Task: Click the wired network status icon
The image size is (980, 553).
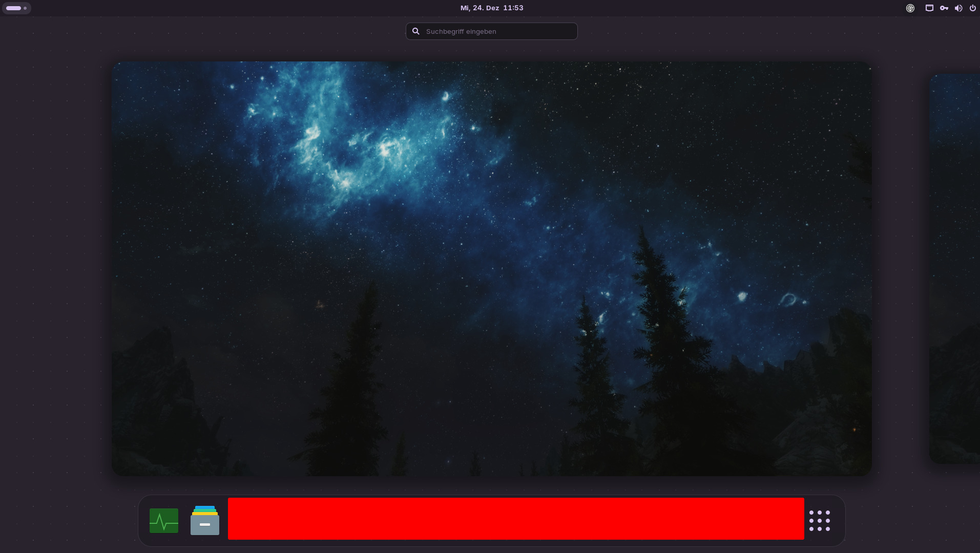Action: [929, 8]
